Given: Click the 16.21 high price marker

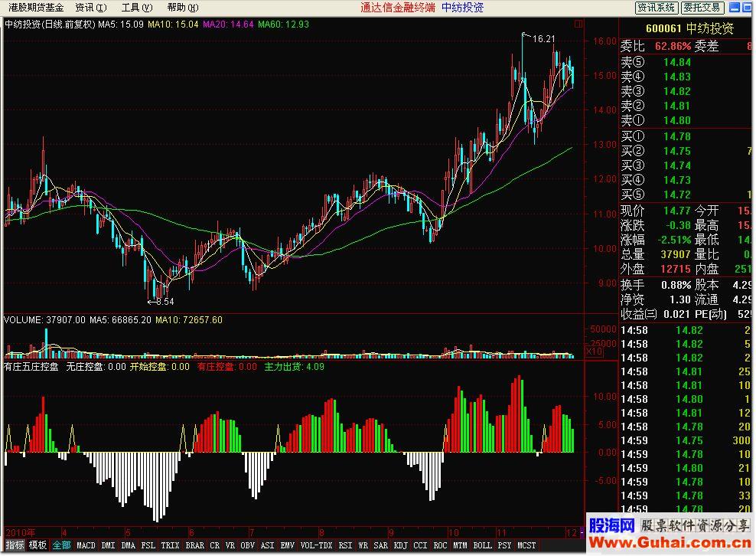Looking at the screenshot, I should tap(544, 39).
